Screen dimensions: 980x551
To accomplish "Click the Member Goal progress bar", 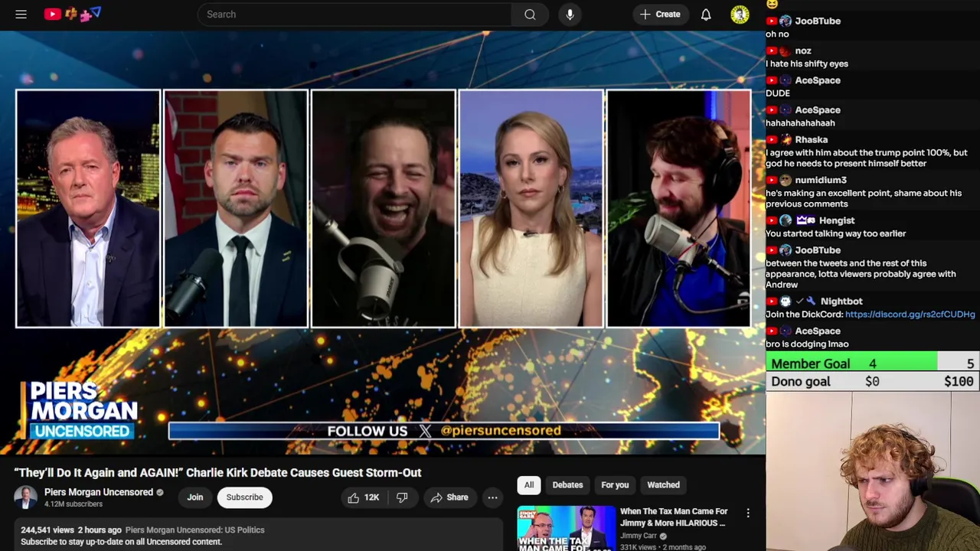I will tap(873, 364).
